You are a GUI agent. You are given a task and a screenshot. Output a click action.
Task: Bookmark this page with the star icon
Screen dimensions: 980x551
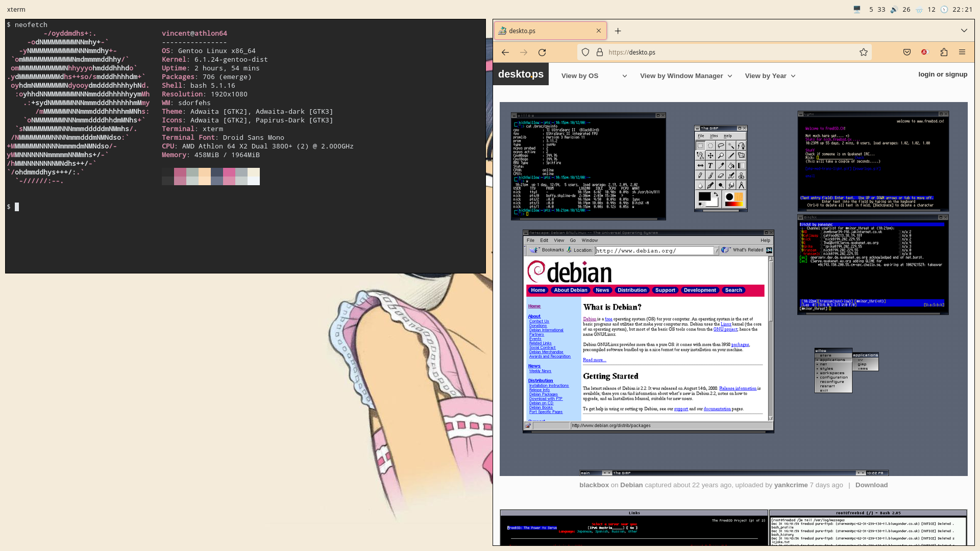coord(863,52)
